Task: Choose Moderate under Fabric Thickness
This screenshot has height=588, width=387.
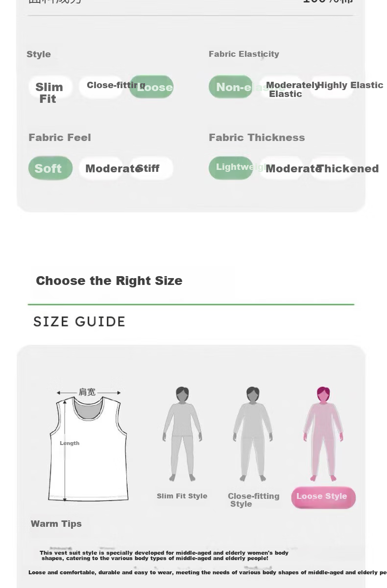Action: (281, 168)
